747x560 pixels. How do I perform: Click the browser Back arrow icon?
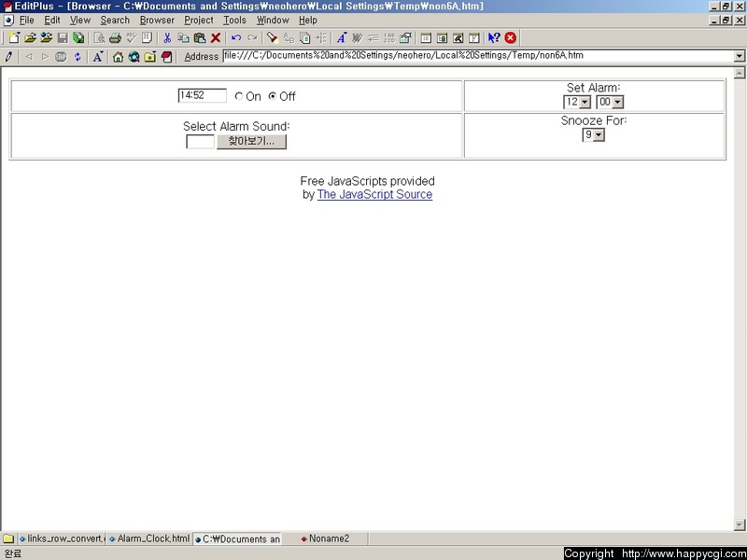[x=29, y=57]
